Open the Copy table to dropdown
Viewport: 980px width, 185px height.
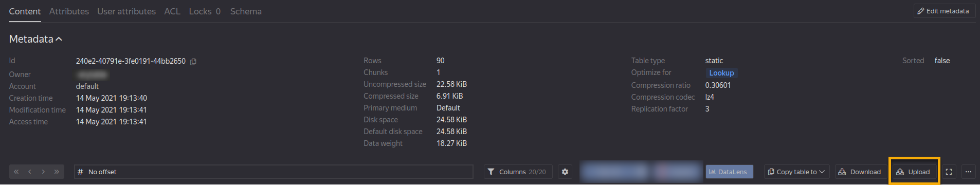(796, 172)
